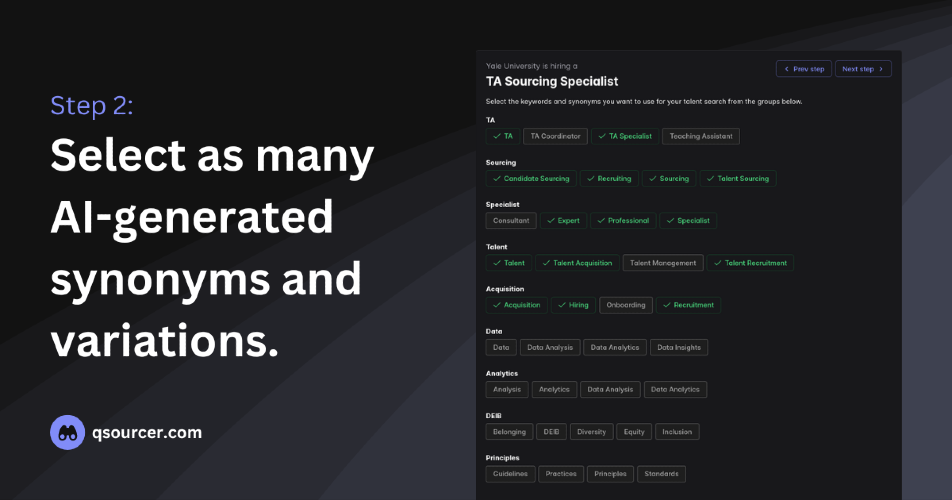Enable the Consultant synonym chip
This screenshot has width=952, height=500.
[511, 221]
